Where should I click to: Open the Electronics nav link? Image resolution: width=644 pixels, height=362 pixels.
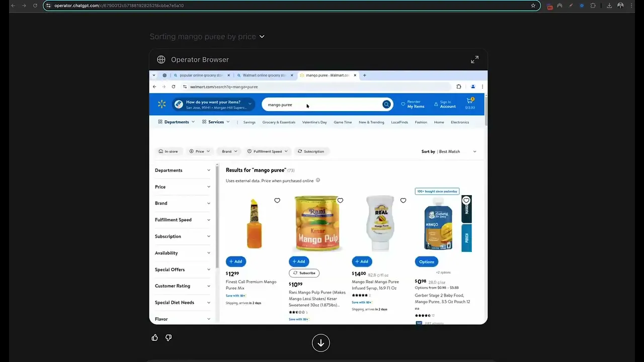(460, 122)
